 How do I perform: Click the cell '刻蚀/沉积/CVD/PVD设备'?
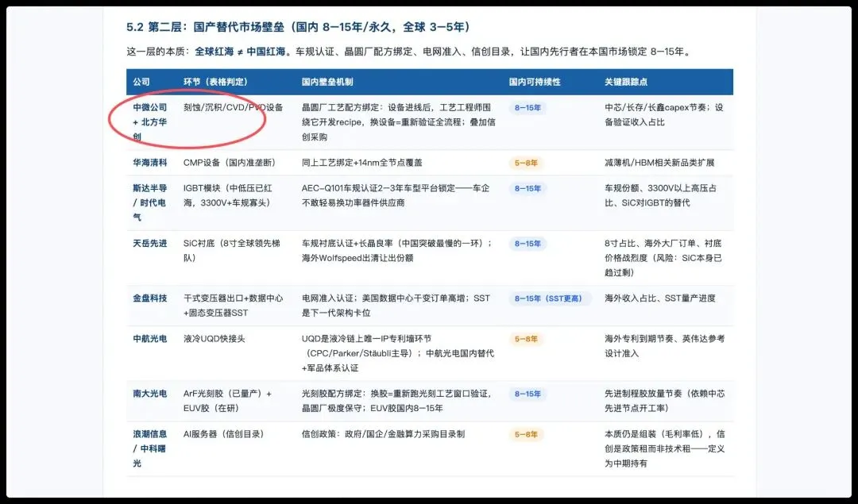tap(233, 108)
